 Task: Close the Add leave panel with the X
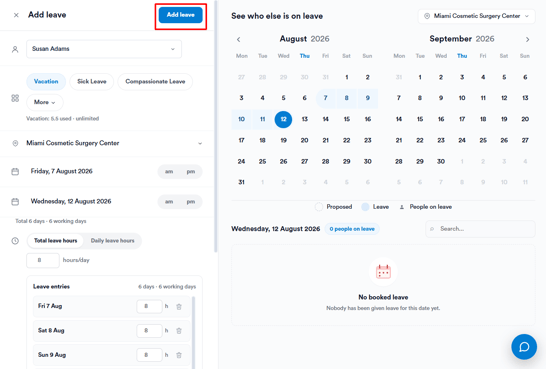click(x=16, y=15)
